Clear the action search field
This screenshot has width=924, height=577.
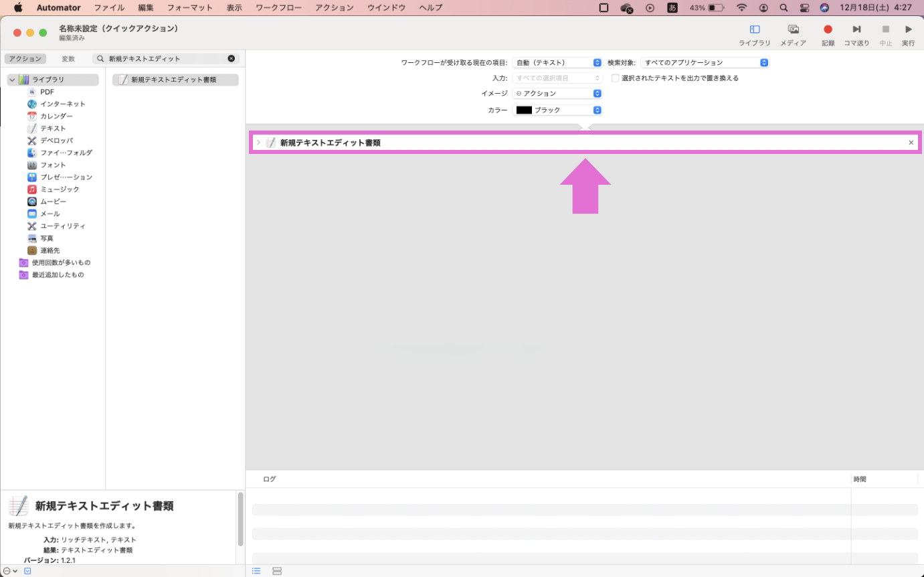pos(232,58)
